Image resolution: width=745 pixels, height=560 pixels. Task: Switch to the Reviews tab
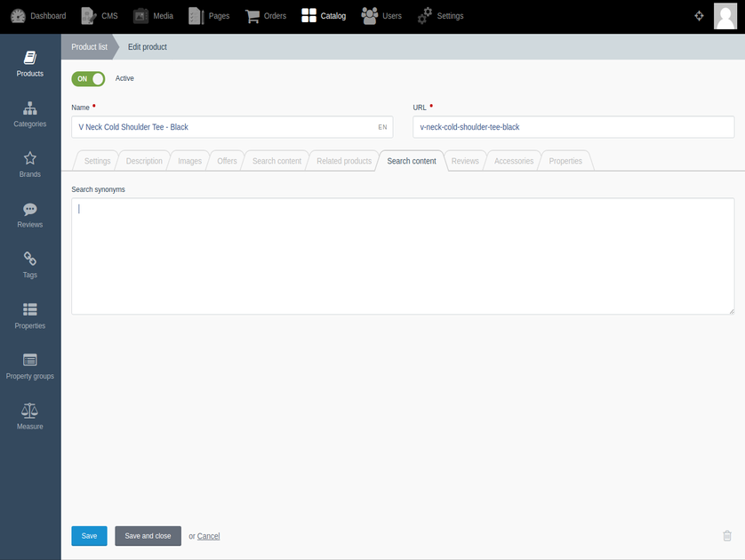click(465, 161)
